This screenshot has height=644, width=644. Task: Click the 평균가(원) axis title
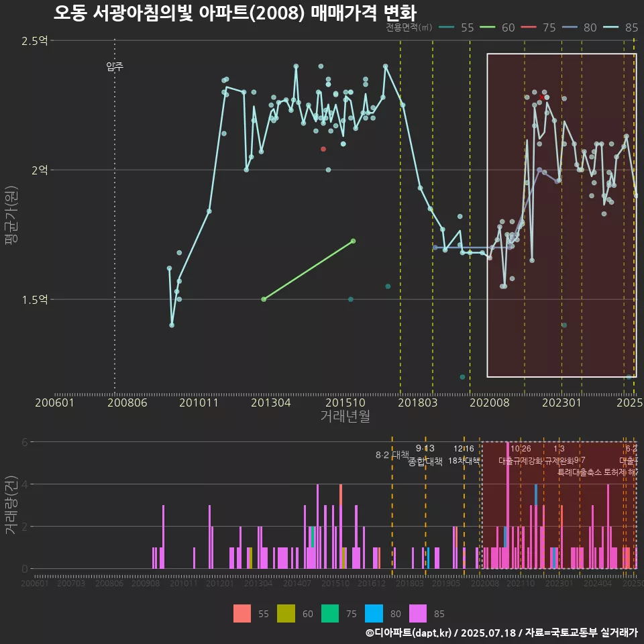[11, 215]
